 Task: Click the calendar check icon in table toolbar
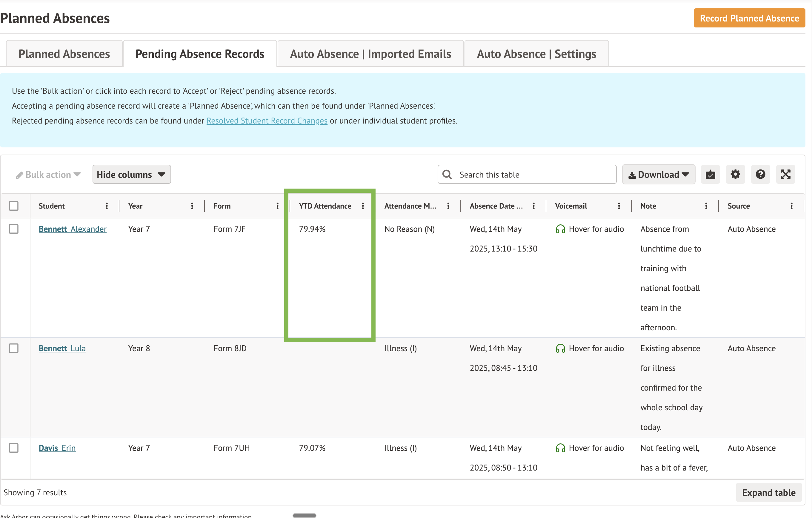pos(710,175)
